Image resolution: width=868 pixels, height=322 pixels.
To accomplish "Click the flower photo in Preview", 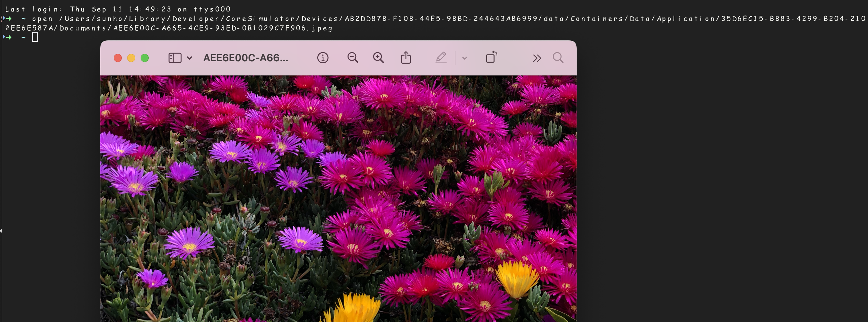I will pos(338,199).
